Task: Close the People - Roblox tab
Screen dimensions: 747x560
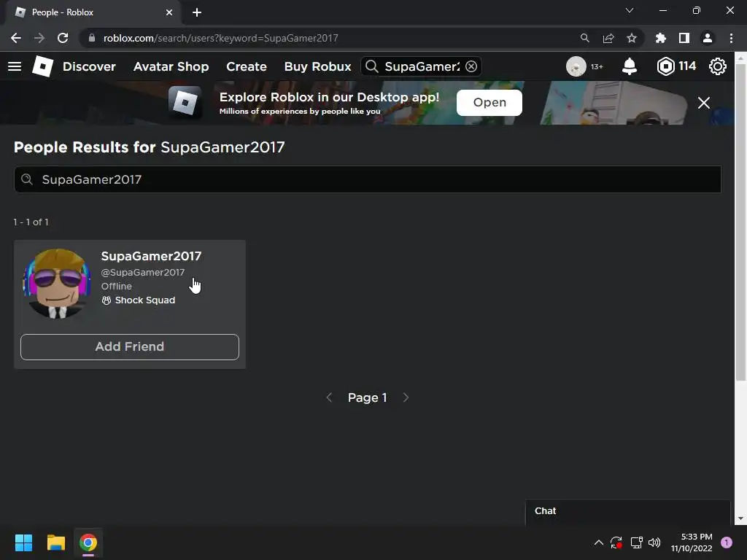Action: pos(169,12)
